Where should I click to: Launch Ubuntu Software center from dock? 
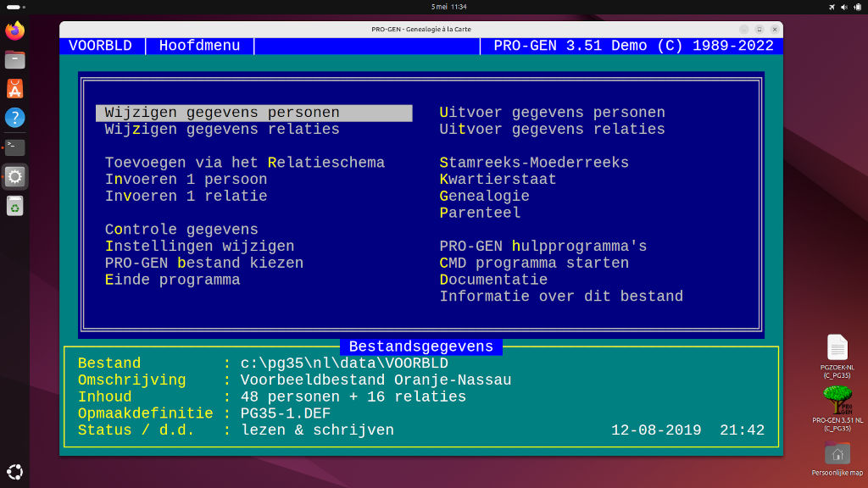click(15, 88)
